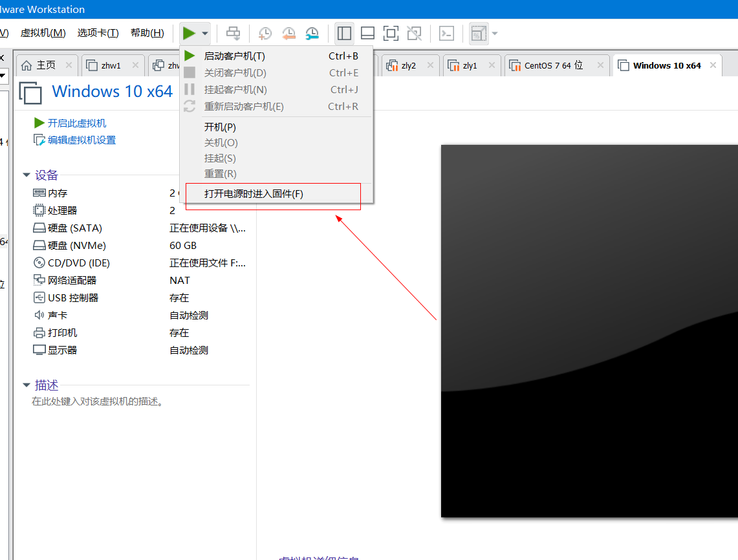Close the library sidebar panel
The image size is (738, 560).
click(x=2, y=58)
